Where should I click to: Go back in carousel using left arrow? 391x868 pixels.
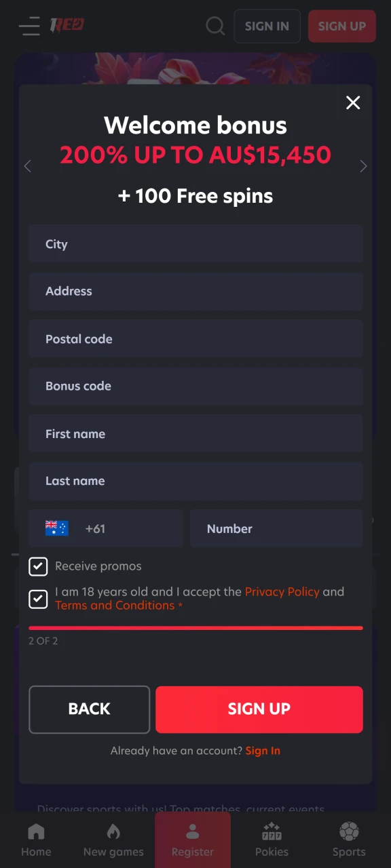pyautogui.click(x=28, y=166)
